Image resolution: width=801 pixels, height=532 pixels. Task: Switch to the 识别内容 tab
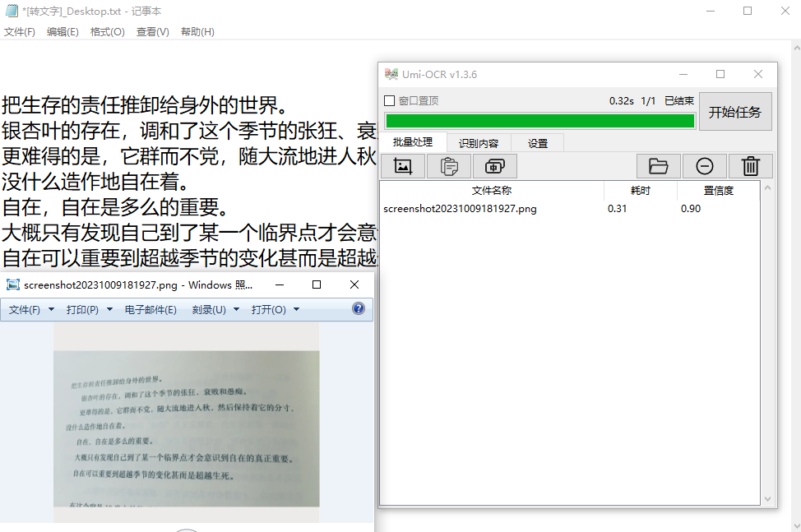tap(480, 142)
